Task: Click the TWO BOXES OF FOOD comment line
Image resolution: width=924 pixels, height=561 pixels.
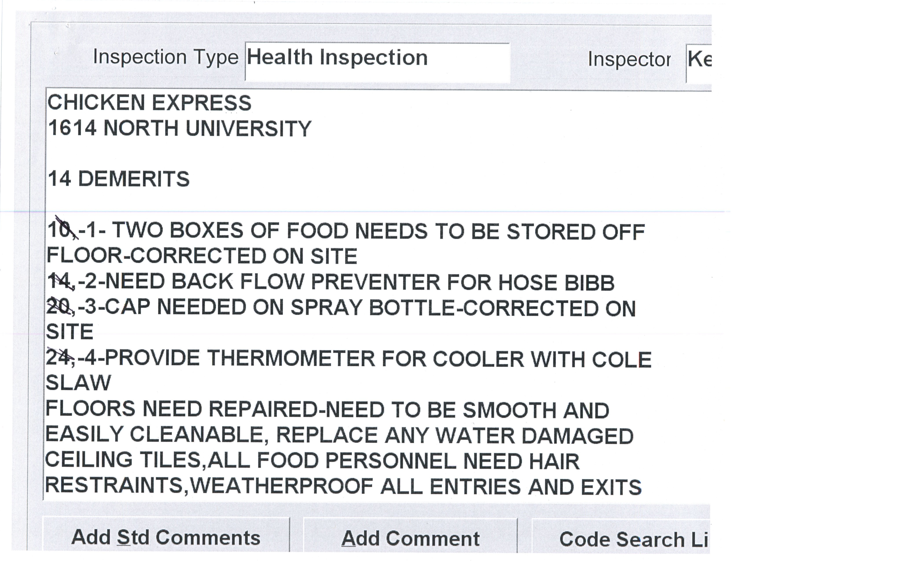Action: (x=345, y=231)
